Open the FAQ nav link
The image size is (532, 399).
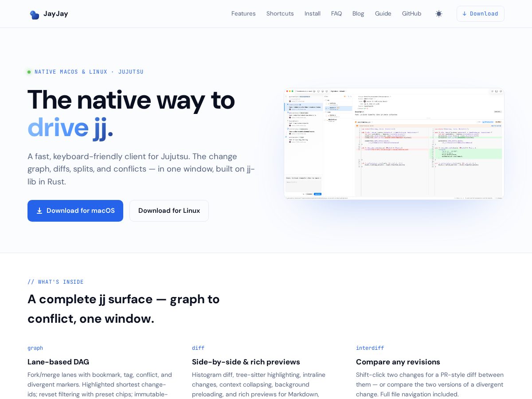336,14
